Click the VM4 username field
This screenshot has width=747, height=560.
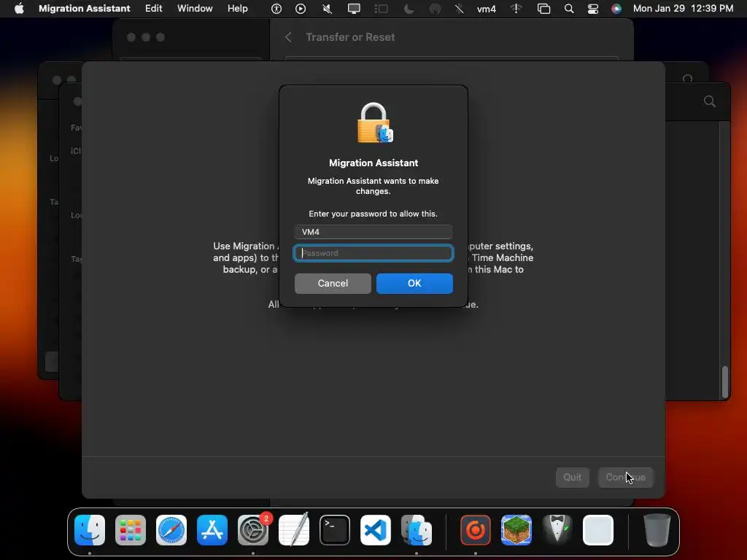[x=373, y=232]
